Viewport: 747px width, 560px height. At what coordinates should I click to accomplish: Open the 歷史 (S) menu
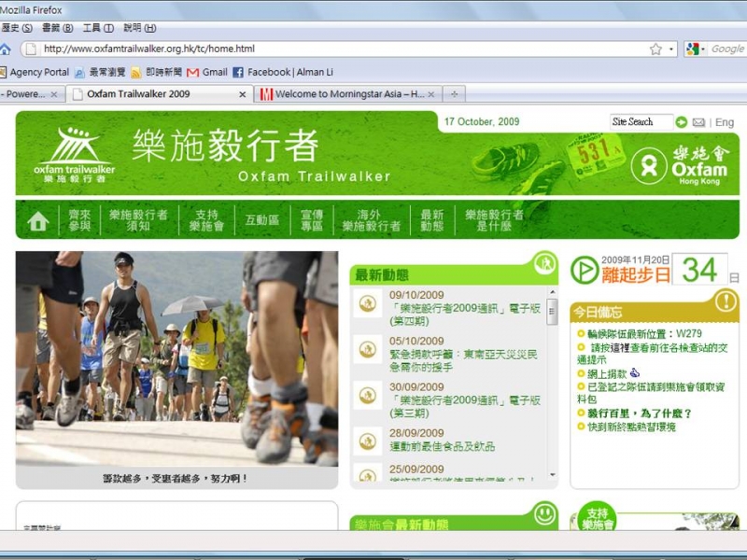[x=16, y=28]
